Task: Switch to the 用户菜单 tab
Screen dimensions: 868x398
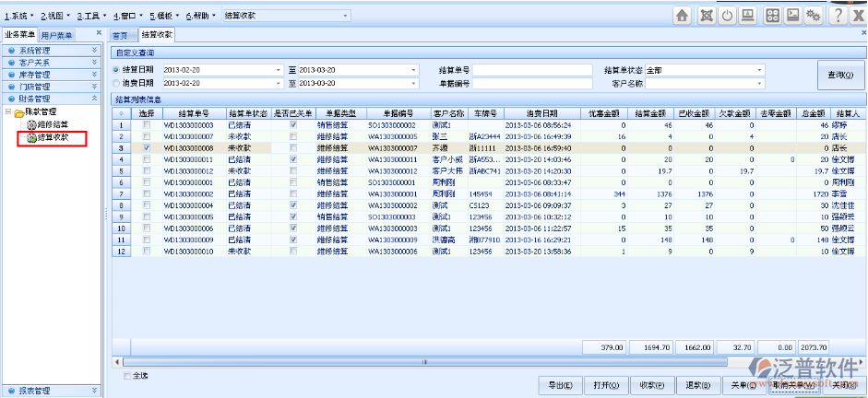Action: pyautogui.click(x=57, y=35)
